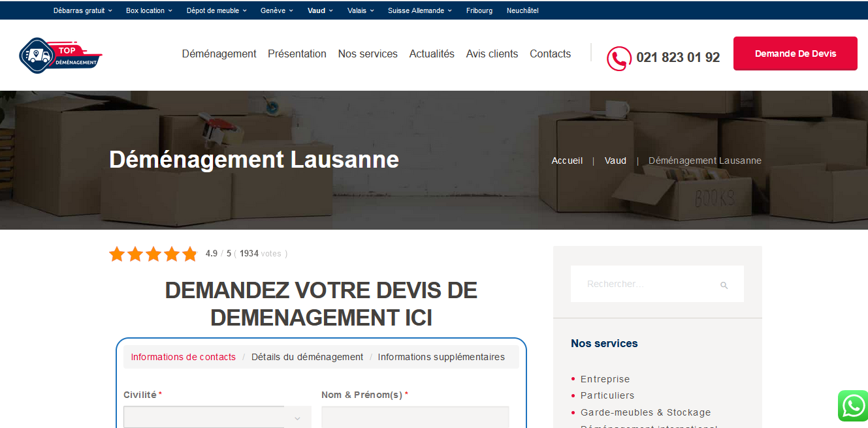Screen dimensions: 868x428
Task: Expand the Débarras gratuit dropdown
Action: coord(82,10)
